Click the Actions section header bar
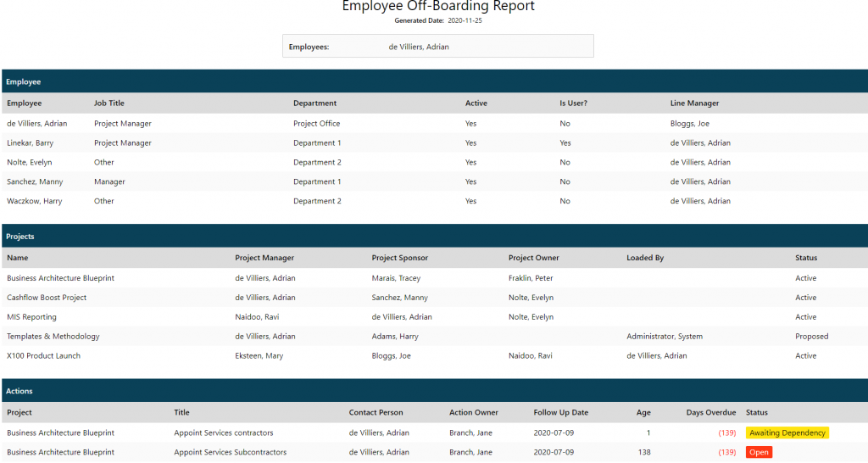This screenshot has height=463, width=868. click(x=434, y=391)
